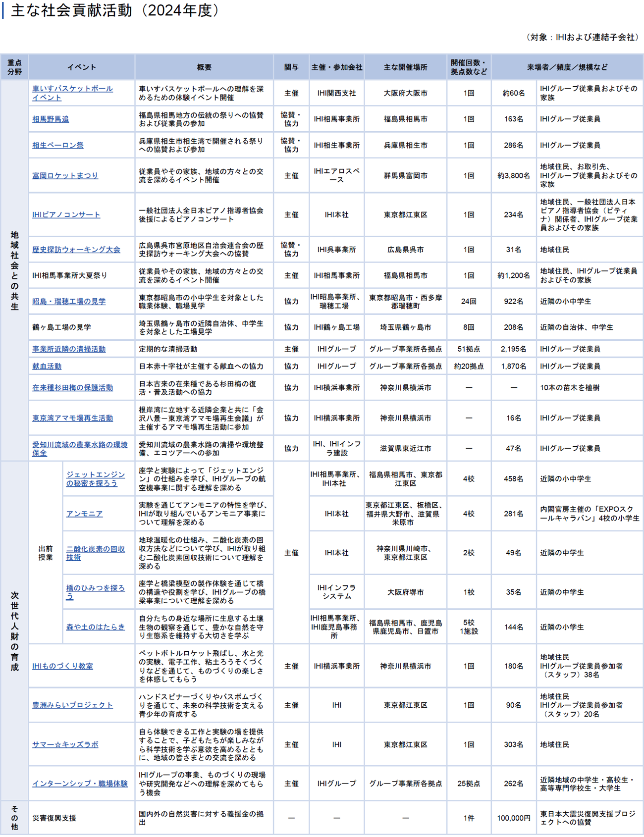Click the 51拠点 count cell

click(x=469, y=349)
